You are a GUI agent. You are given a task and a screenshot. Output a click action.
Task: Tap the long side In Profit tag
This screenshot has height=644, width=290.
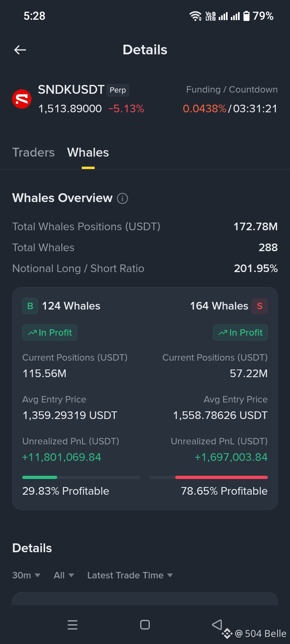pyautogui.click(x=50, y=332)
